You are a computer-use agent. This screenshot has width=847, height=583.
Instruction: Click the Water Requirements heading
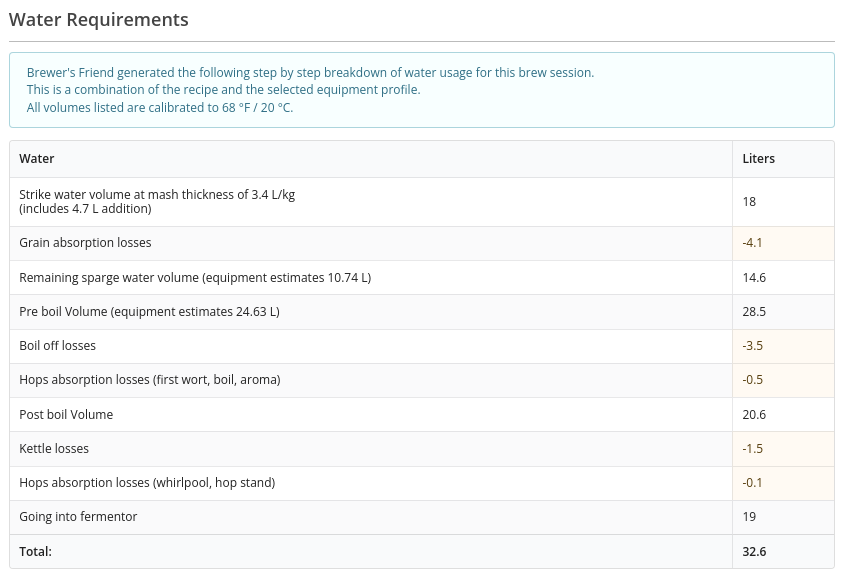[x=99, y=19]
